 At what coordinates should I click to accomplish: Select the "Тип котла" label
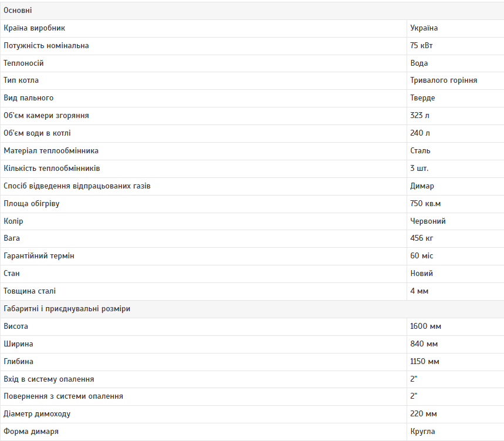point(21,80)
